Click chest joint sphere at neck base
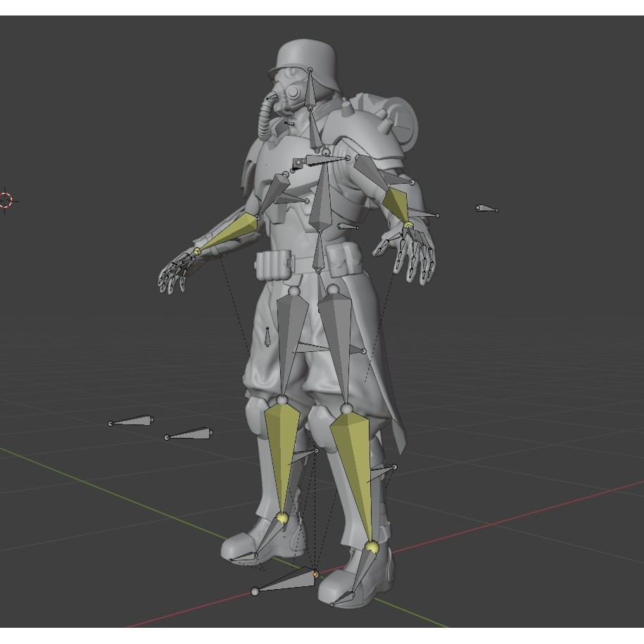The image size is (644, 644). (x=326, y=152)
